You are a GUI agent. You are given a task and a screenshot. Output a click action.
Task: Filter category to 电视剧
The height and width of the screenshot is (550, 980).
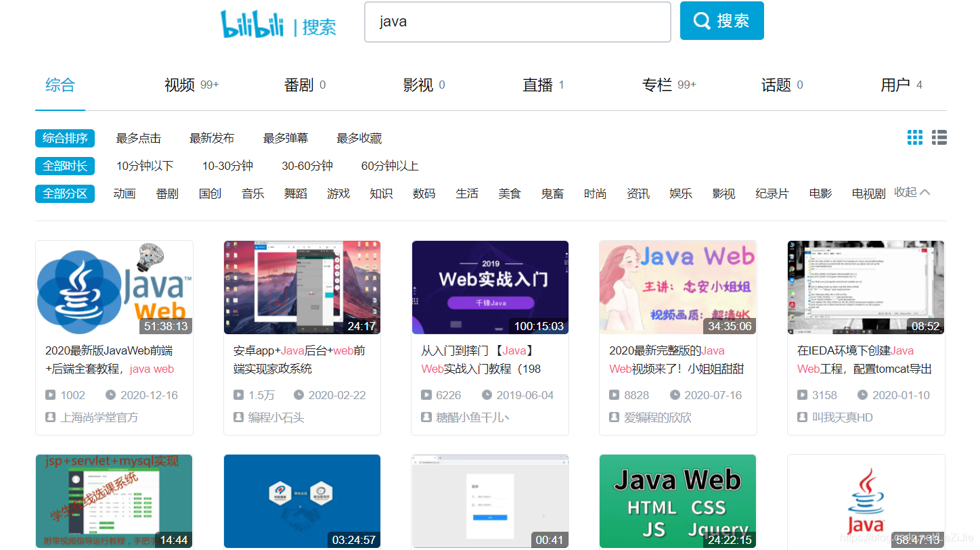coord(868,193)
